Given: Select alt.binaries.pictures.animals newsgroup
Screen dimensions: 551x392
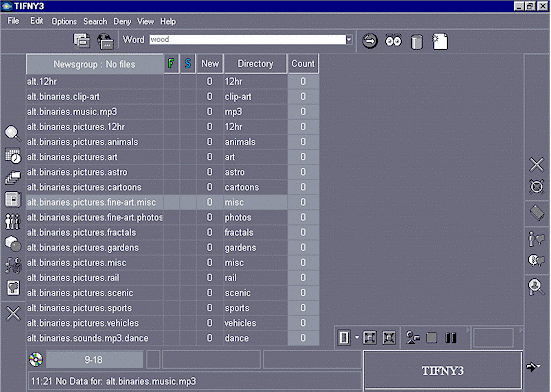Looking at the screenshot, I should tap(173, 142).
